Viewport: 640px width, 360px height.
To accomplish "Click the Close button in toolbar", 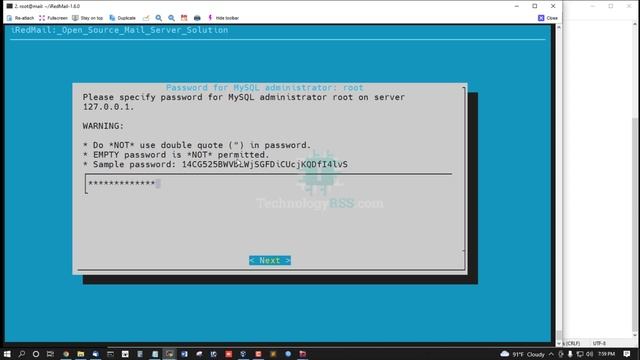I will 548,18.
